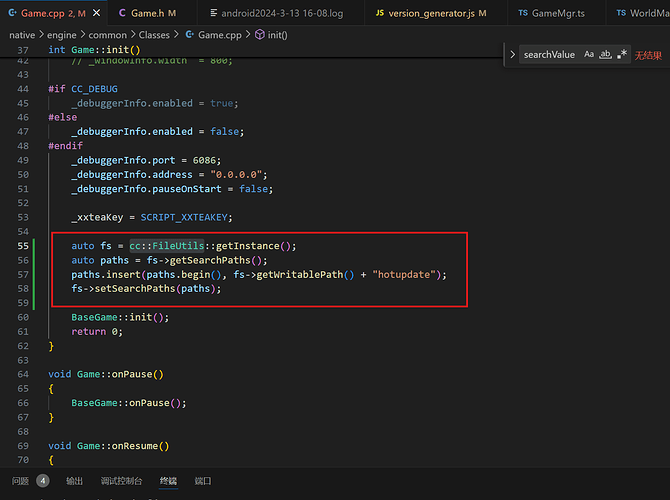670x500 pixels.
Task: Click 'BaseGame::onPause();' on line 66
Action: (129, 403)
